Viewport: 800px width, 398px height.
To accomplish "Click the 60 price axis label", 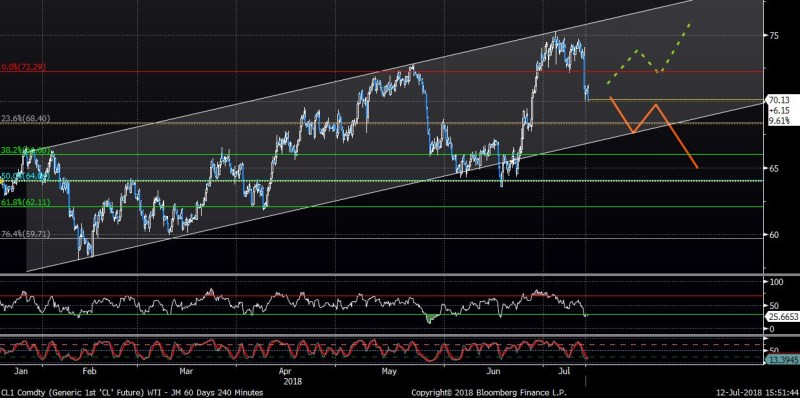I will (773, 235).
